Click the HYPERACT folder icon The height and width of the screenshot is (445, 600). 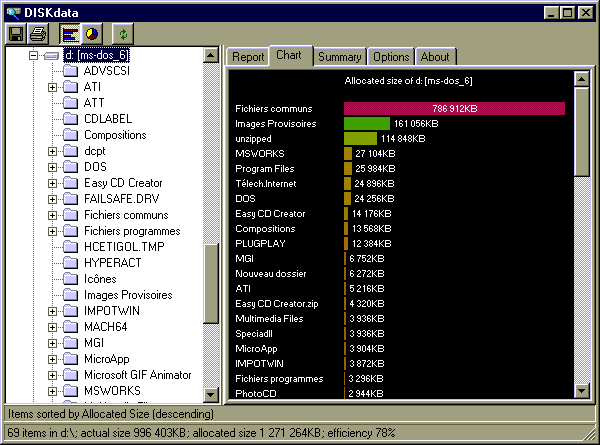pyautogui.click(x=70, y=263)
